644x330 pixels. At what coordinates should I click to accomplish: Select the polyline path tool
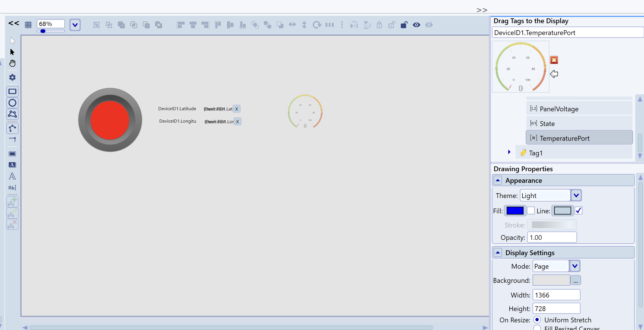click(12, 128)
